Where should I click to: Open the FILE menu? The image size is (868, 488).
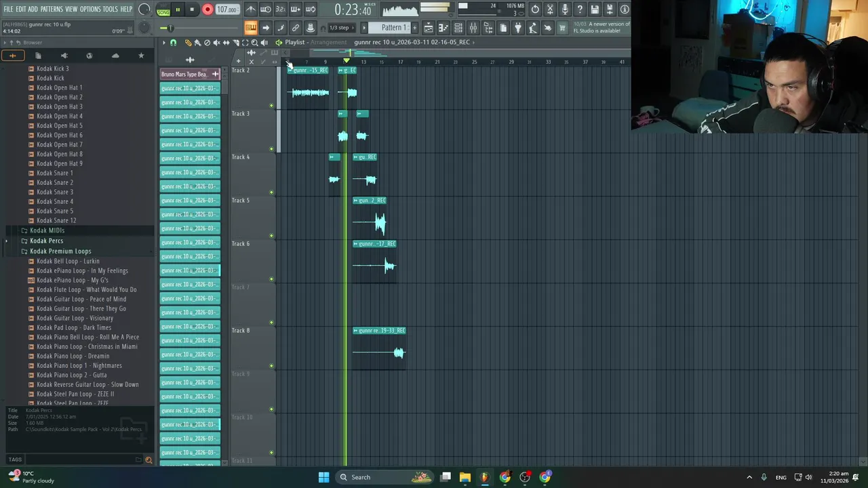8,9
